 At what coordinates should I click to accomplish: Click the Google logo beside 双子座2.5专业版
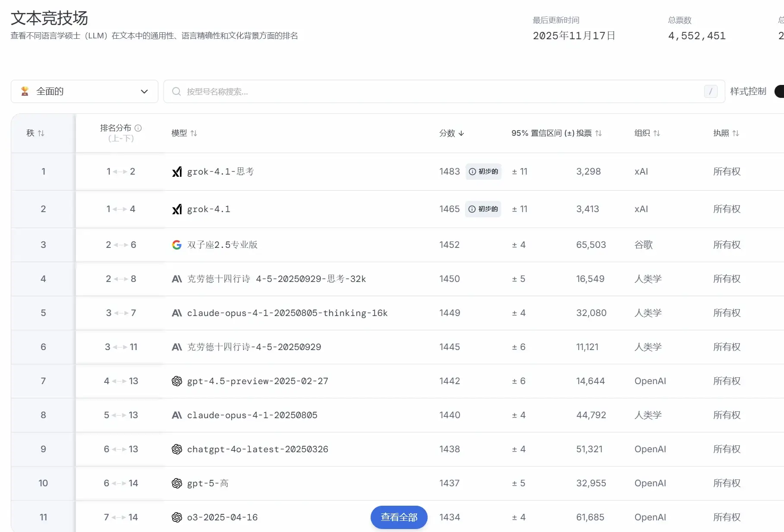pos(176,244)
